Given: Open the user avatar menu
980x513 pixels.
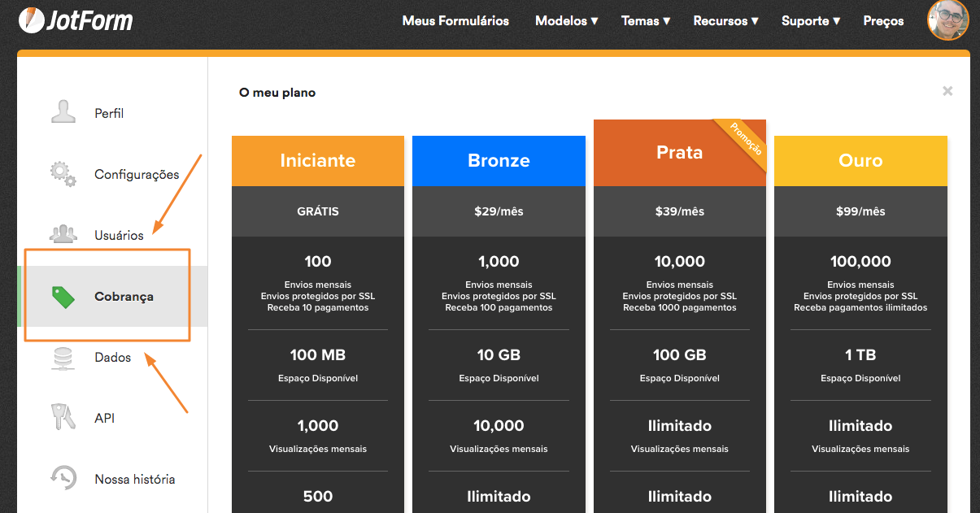Looking at the screenshot, I should point(948,19).
